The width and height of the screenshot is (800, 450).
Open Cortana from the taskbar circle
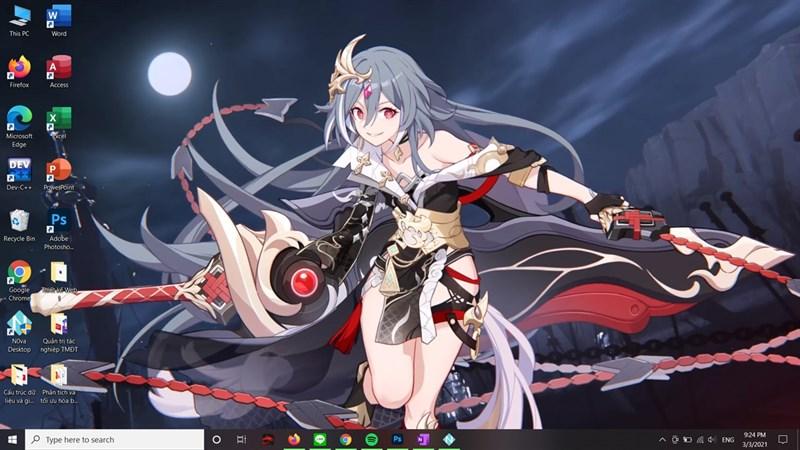216,439
